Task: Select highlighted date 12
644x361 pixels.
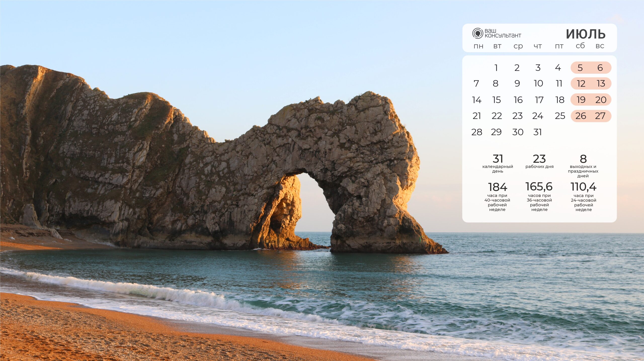Action: click(x=581, y=84)
